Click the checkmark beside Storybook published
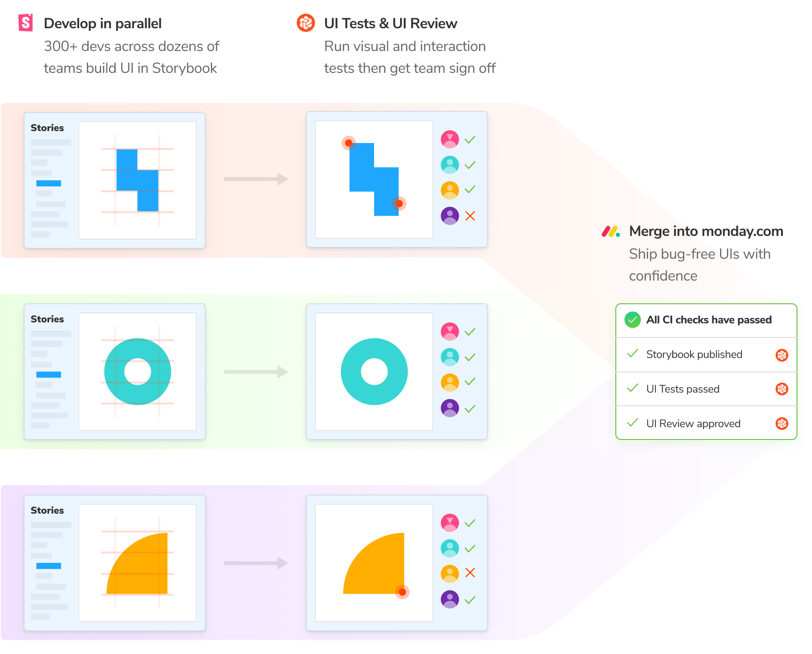Viewport: 812px width, 654px height. point(632,353)
